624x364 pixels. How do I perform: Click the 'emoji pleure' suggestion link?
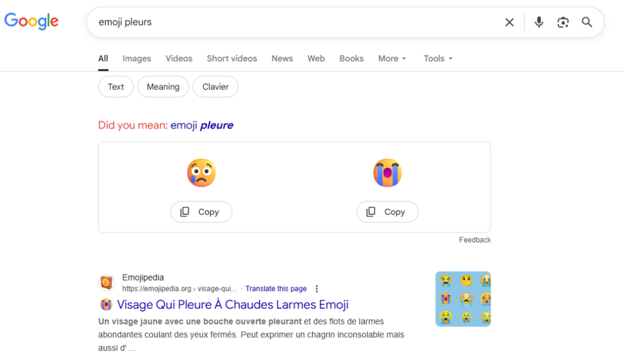(x=202, y=125)
